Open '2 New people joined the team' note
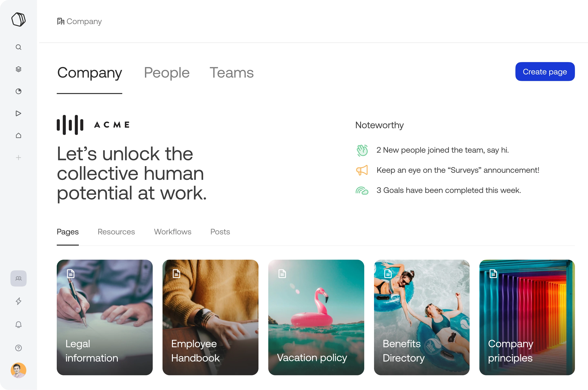 point(443,150)
